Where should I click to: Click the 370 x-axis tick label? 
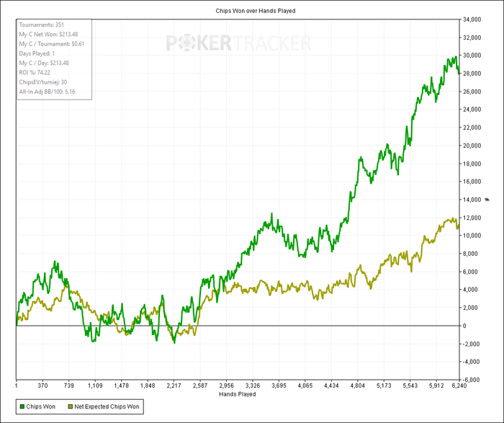[42, 386]
